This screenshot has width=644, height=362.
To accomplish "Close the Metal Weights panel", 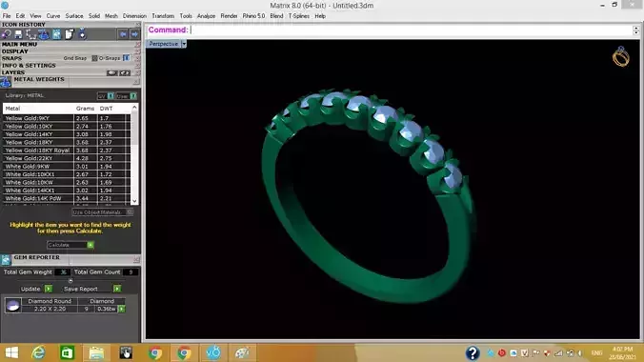I will (136, 82).
